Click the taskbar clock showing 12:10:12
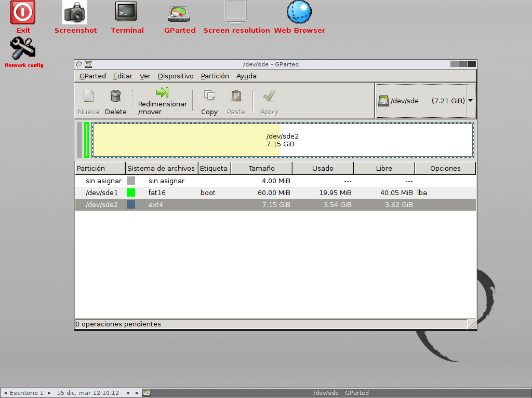 coord(88,393)
